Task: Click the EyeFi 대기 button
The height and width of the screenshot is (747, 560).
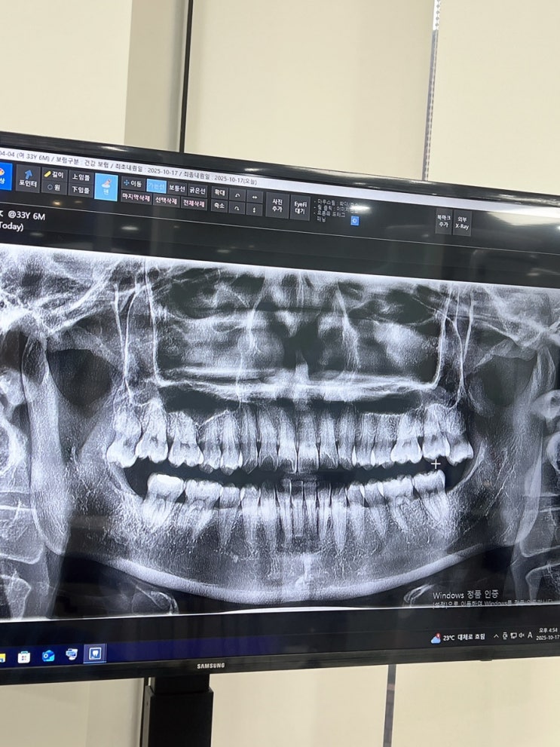Action: [300, 208]
